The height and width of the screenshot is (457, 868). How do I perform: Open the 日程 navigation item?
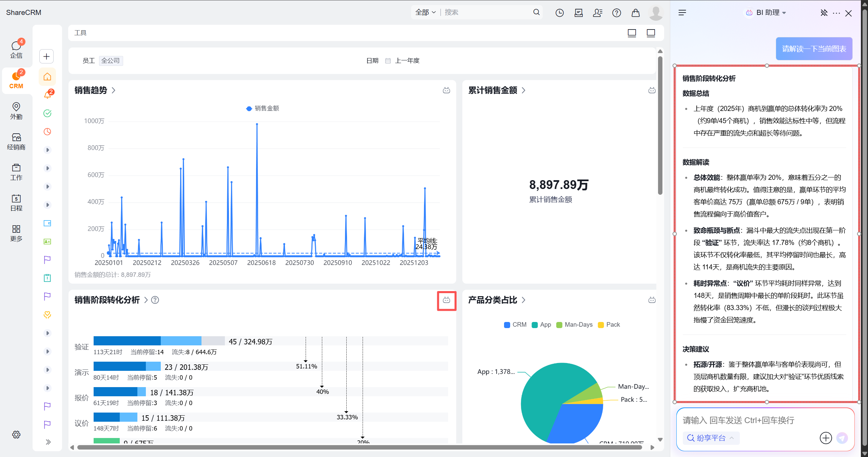tap(16, 203)
